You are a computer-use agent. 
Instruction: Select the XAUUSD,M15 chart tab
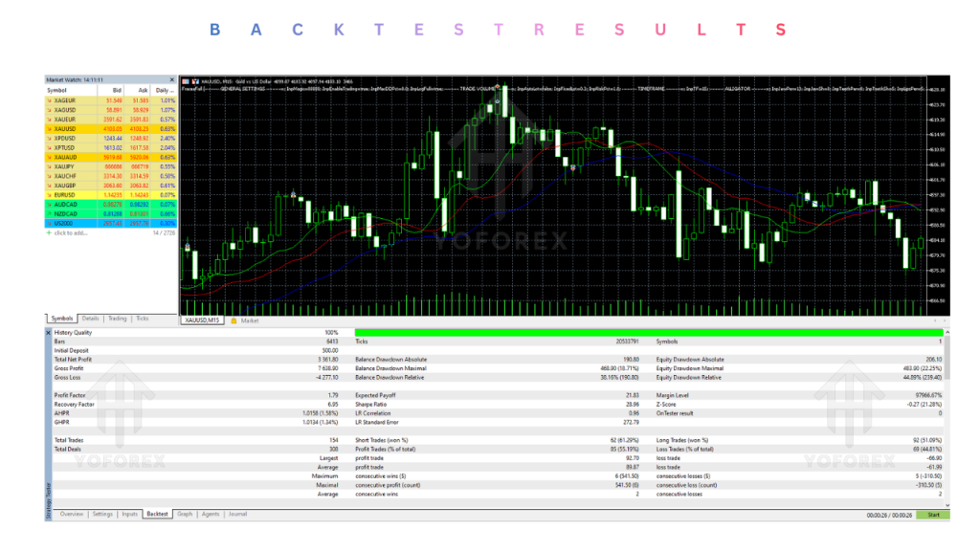point(202,320)
